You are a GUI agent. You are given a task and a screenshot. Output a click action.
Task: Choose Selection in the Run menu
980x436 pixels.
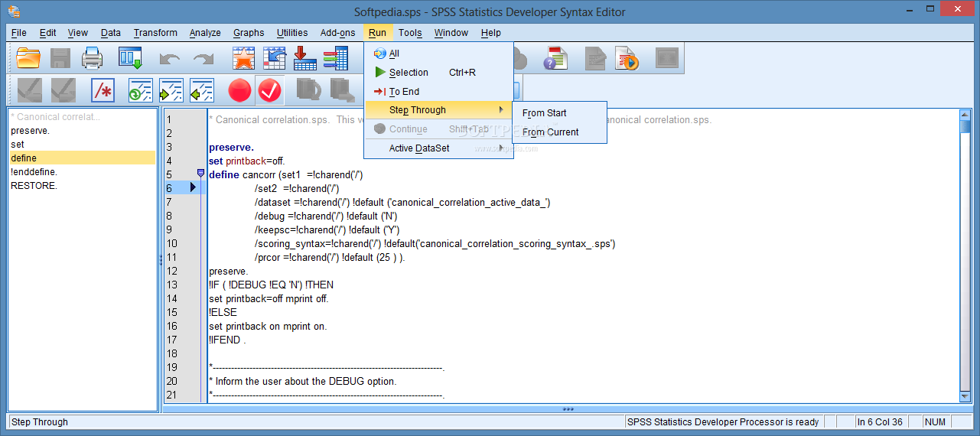click(438, 73)
